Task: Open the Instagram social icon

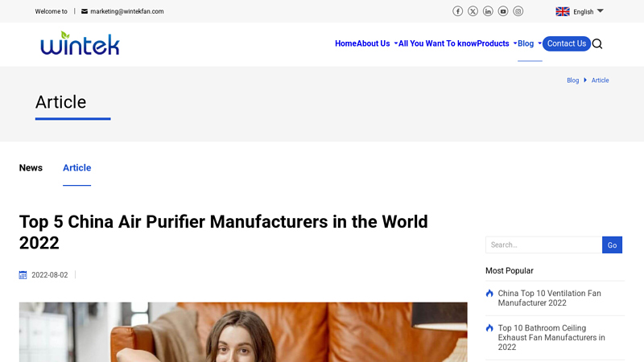Action: click(x=518, y=11)
